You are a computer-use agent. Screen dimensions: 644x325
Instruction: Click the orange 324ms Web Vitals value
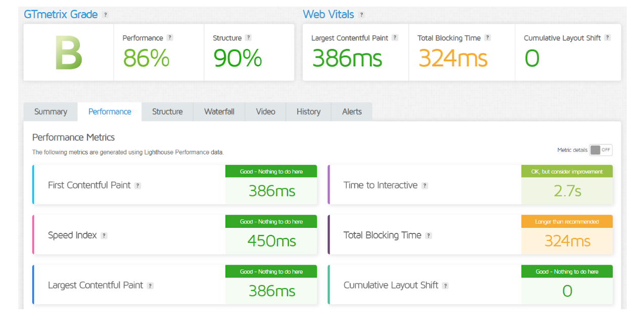[x=453, y=58]
